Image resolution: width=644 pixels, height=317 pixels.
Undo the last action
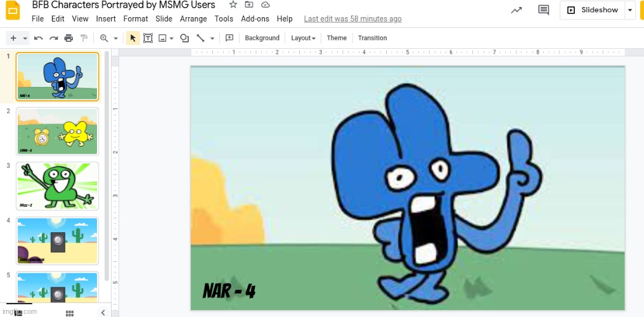coord(38,38)
